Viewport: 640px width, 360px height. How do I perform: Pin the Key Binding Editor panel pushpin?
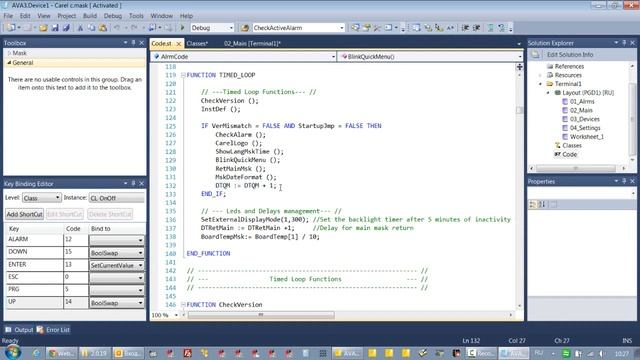[133, 184]
